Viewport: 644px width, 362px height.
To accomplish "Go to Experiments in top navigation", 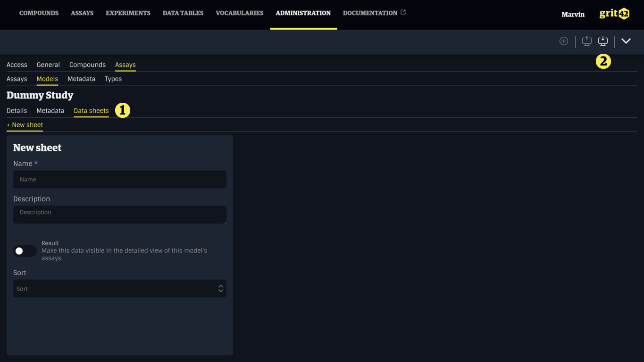I will pos(128,13).
